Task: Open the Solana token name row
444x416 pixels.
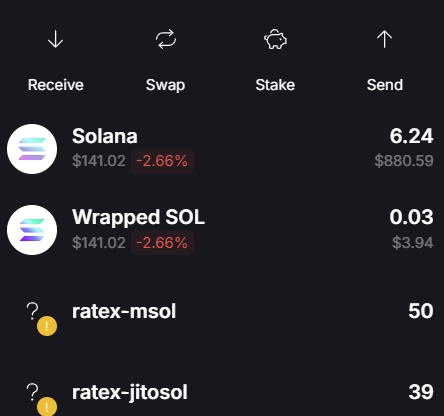Action: click(x=222, y=149)
